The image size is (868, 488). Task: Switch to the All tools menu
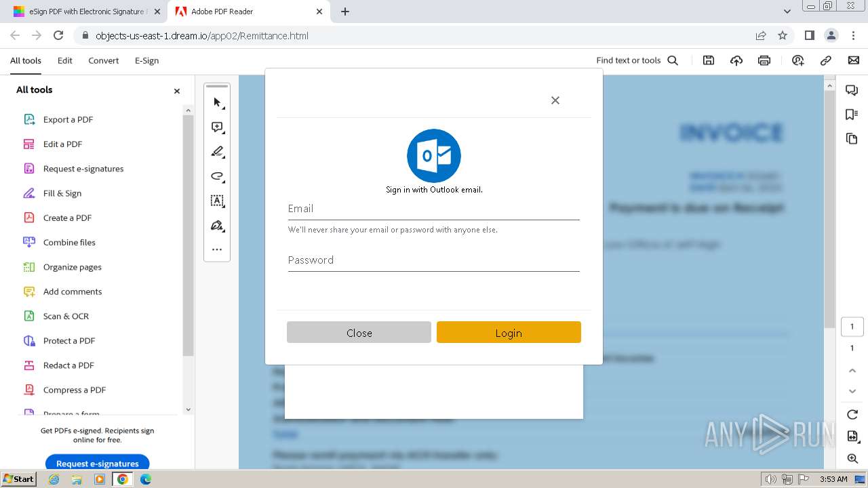26,60
